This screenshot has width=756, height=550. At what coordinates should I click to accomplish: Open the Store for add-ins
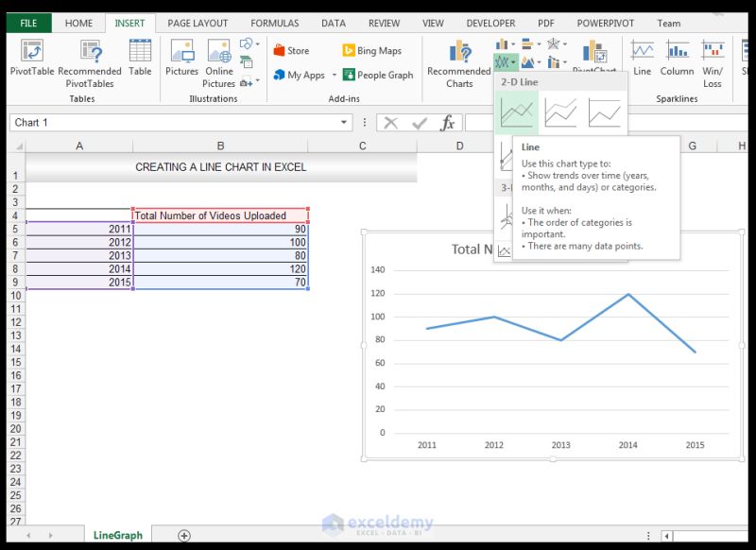[x=293, y=50]
